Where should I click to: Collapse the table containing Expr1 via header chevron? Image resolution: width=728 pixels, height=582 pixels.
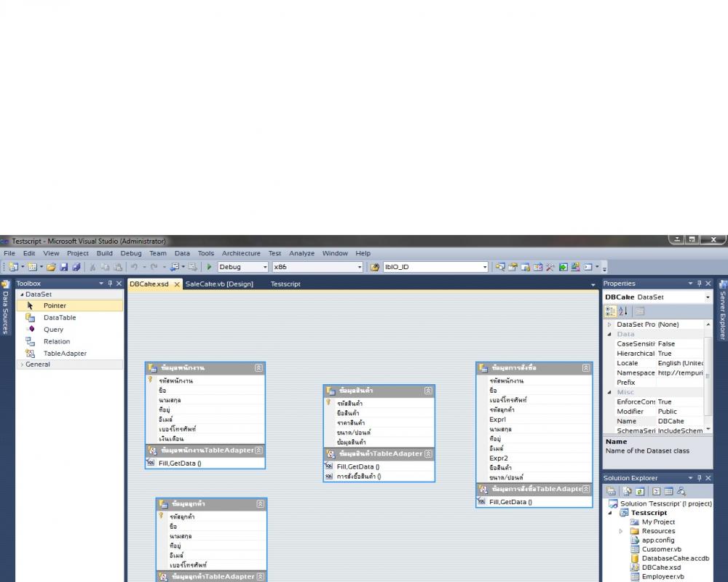[x=586, y=367]
